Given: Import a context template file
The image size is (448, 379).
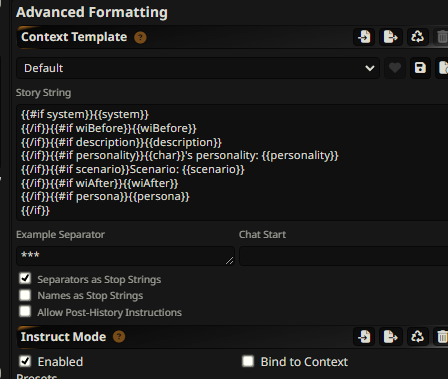Looking at the screenshot, I should (364, 37).
